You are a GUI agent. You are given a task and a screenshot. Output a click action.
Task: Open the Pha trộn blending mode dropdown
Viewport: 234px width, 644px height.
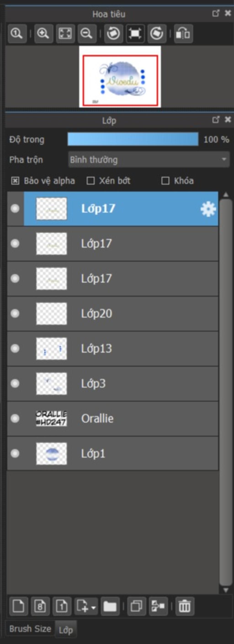coord(149,159)
